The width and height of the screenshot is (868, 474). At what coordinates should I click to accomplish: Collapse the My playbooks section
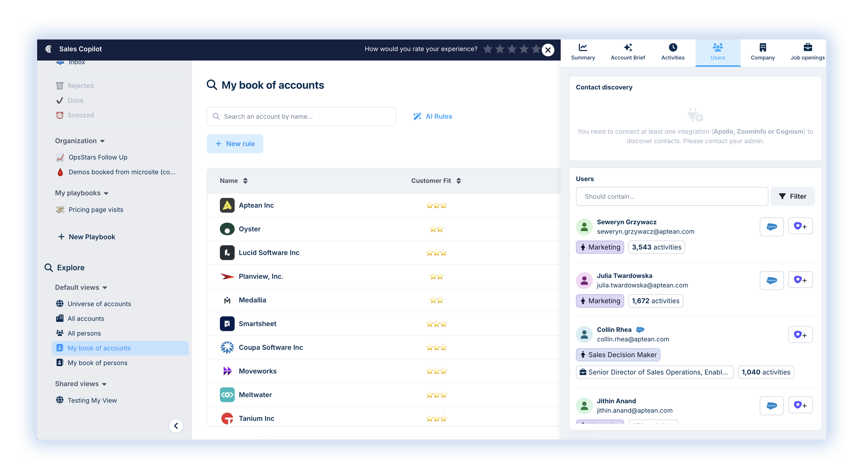tap(106, 193)
